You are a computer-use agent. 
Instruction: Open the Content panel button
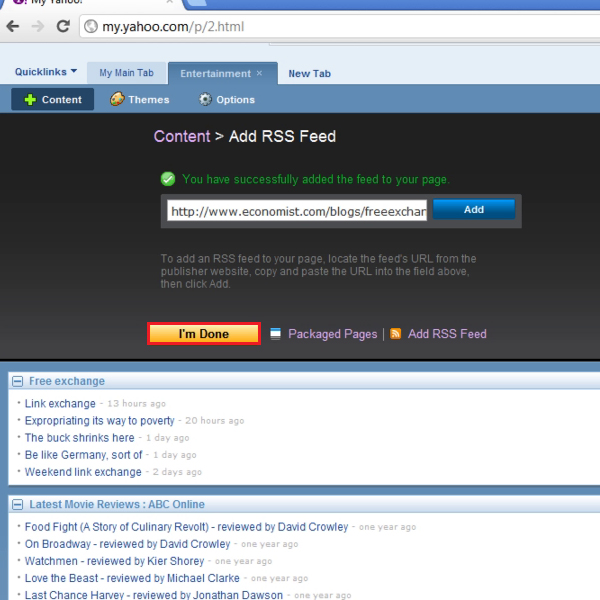click(52, 99)
